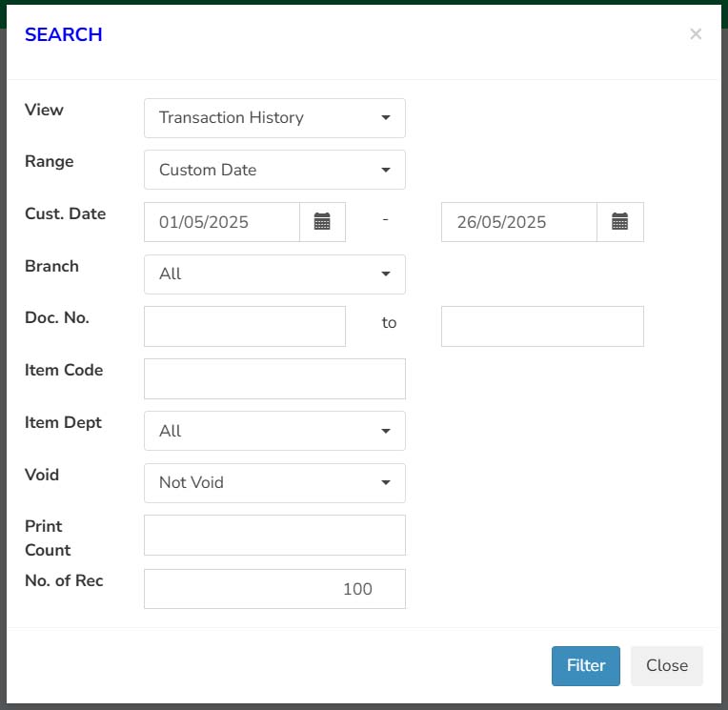The image size is (728, 710).
Task: Open the start date calendar picker
Action: (x=322, y=222)
